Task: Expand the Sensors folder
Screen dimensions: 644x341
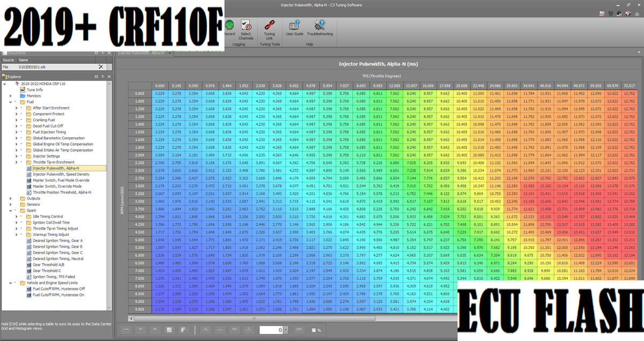Action: coord(11,204)
